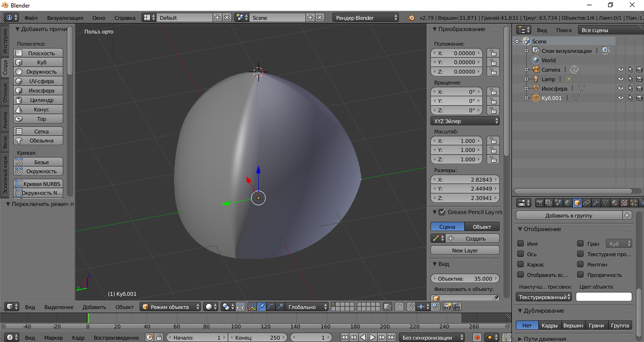Click the red record keyframe button
Screen dimensions: 644x342
[477, 338]
